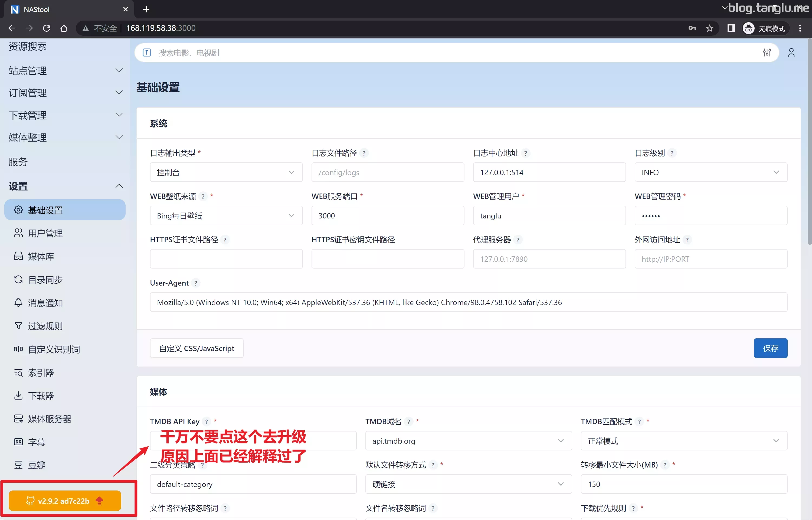This screenshot has height=520, width=812.
Task: Select 过滤规则 filter rules
Action: (x=45, y=326)
